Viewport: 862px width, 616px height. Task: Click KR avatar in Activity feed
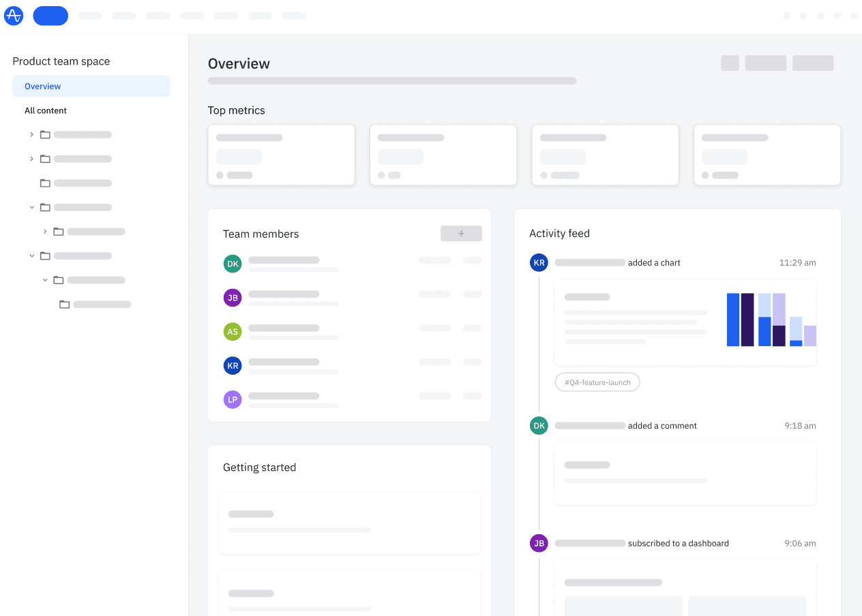[539, 262]
